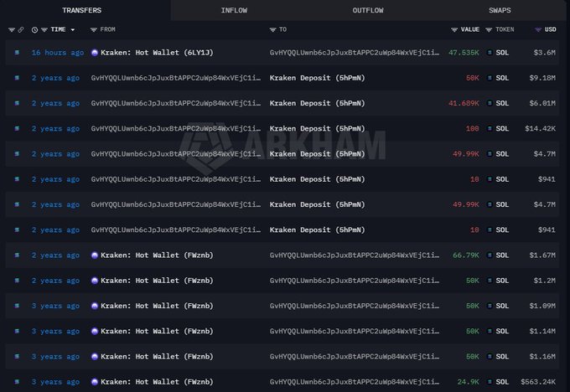Viewport: 570px width, 392px height.
Task: Click Kraken logo icon on the $1.2M row
Action: [x=95, y=281]
